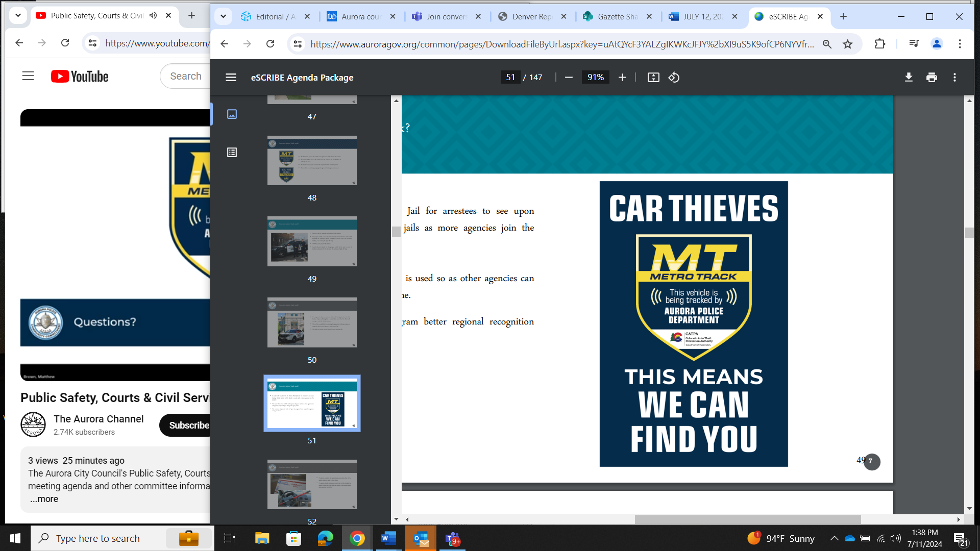Show the document outline view in sidebar
This screenshot has width=980, height=551.
pyautogui.click(x=232, y=152)
